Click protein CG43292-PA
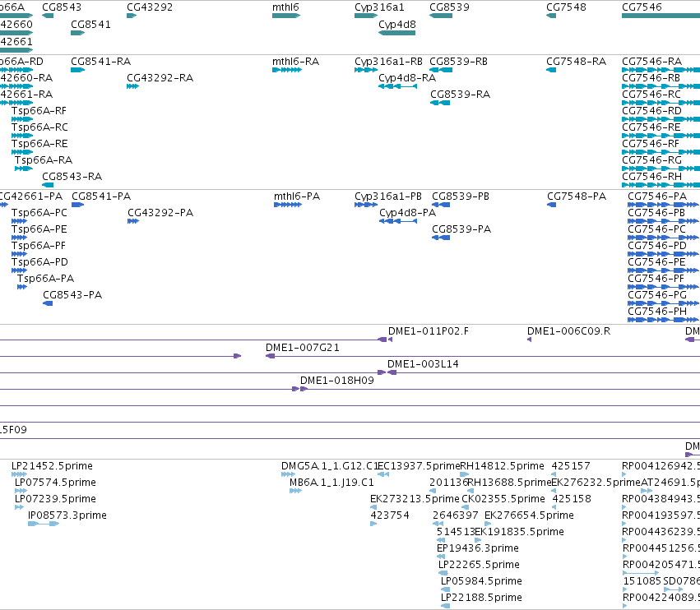This screenshot has width=700, height=610. (x=160, y=213)
